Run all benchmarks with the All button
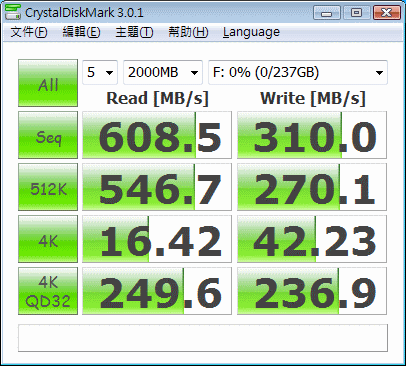Screen dimensions: 406x366 click(x=48, y=83)
